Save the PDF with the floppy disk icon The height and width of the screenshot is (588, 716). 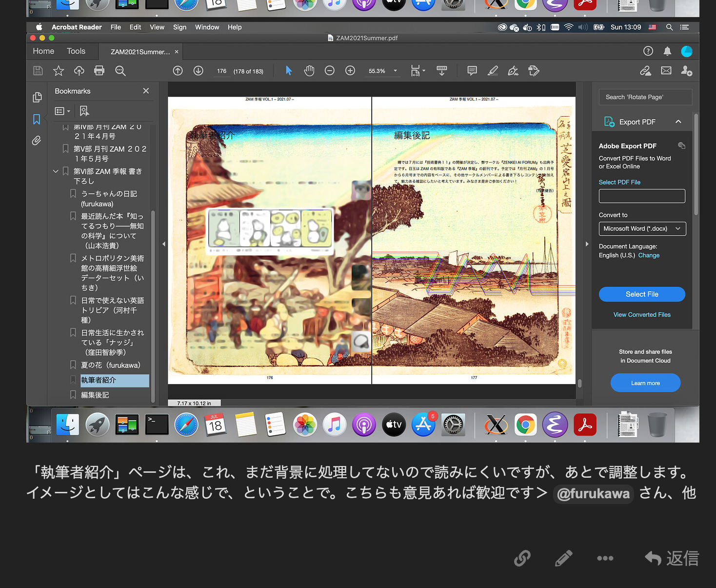38,71
